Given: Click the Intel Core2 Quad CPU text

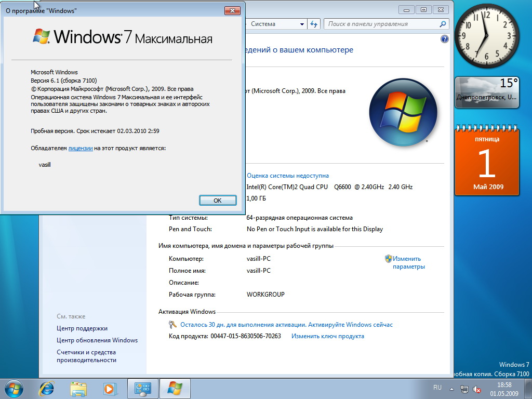Looking at the screenshot, I should pyautogui.click(x=329, y=187).
